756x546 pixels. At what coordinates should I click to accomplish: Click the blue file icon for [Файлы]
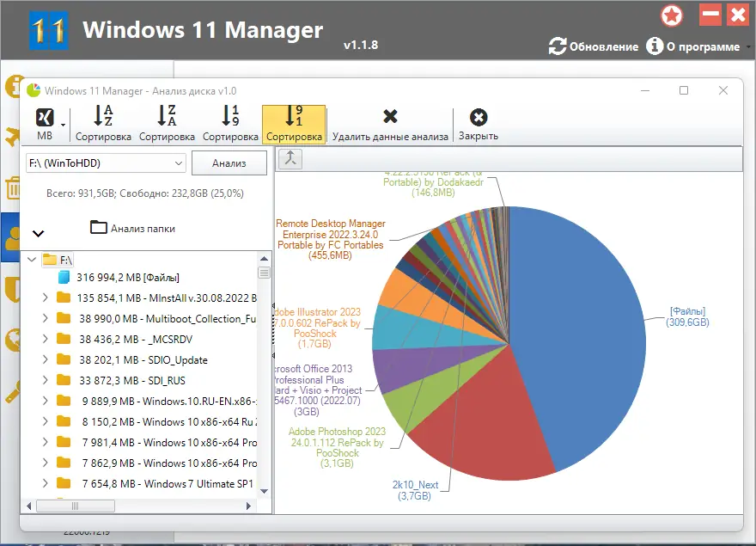tap(64, 278)
